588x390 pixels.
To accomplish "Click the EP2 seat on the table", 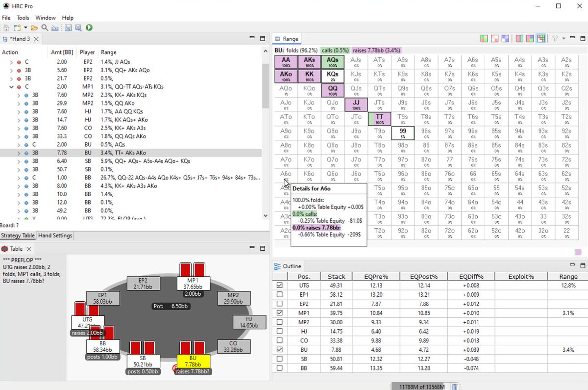I will tap(143, 284).
